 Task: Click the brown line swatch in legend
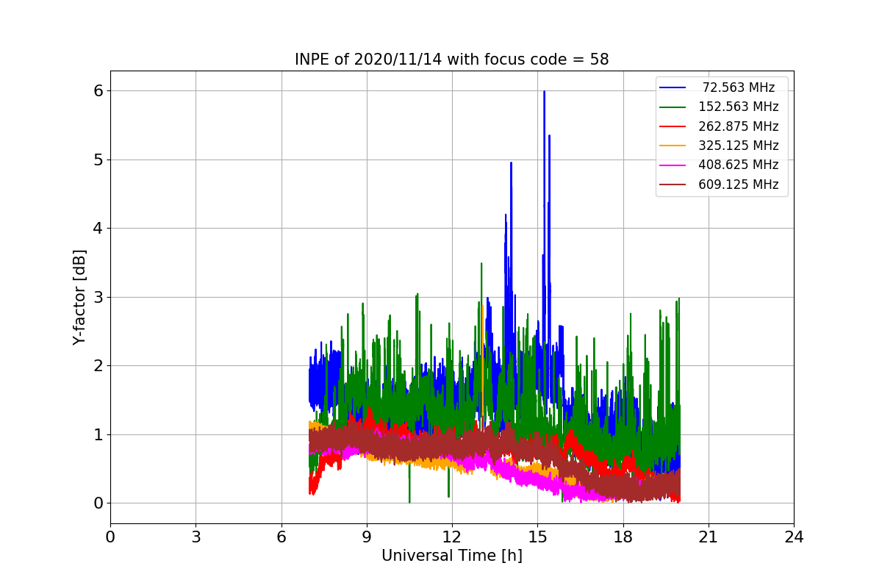[673, 184]
